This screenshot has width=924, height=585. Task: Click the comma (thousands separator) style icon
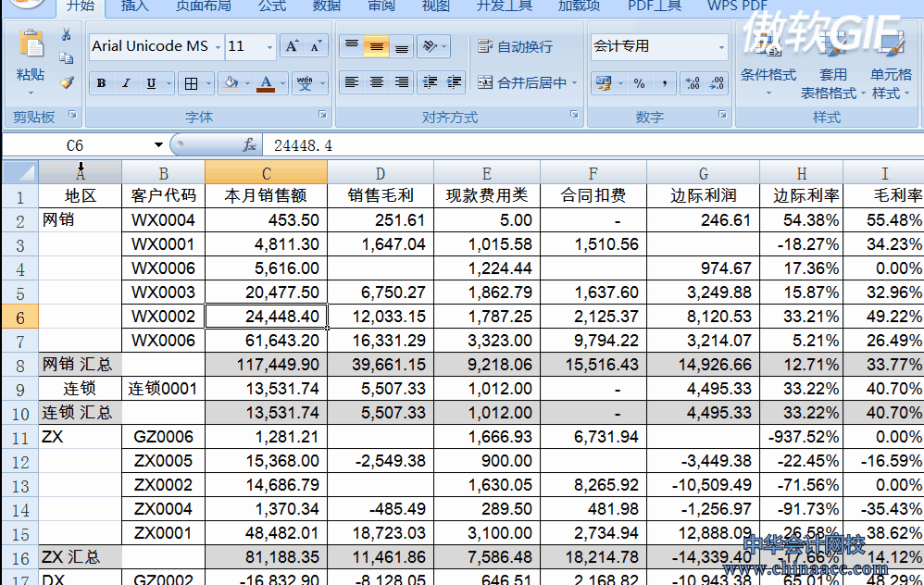coord(665,84)
